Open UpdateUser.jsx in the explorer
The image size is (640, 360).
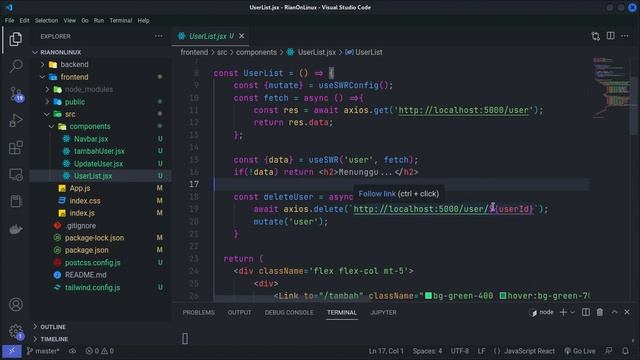pos(100,164)
